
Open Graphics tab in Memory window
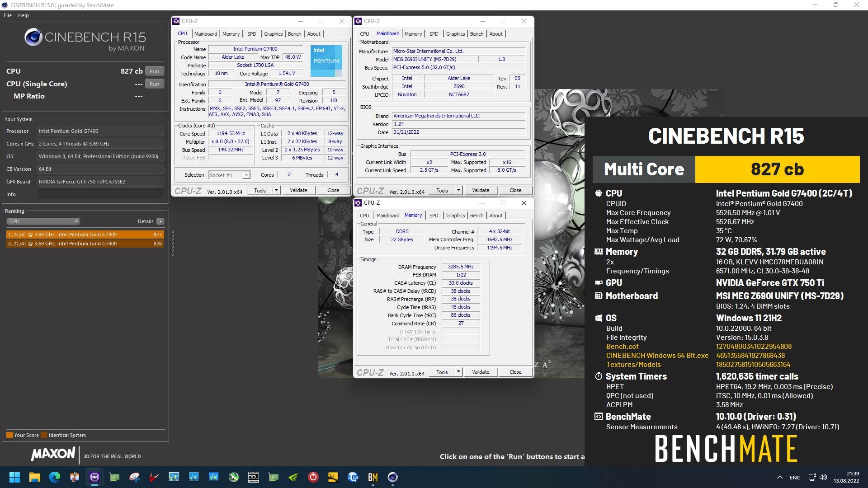[455, 216]
